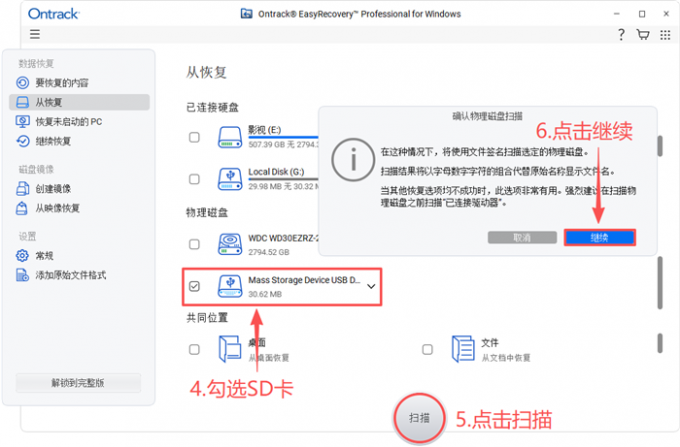Check the Local Disk (G:) checkbox
The width and height of the screenshot is (680, 447).
click(194, 179)
